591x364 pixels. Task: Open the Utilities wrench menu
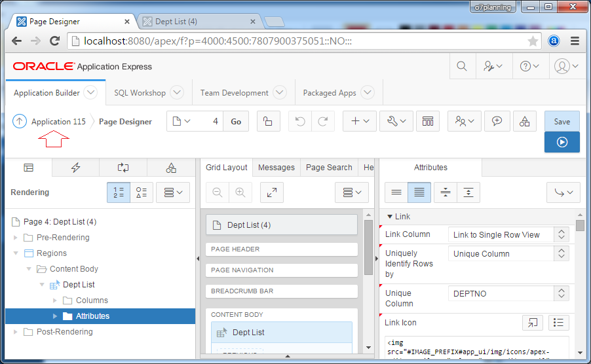[396, 121]
